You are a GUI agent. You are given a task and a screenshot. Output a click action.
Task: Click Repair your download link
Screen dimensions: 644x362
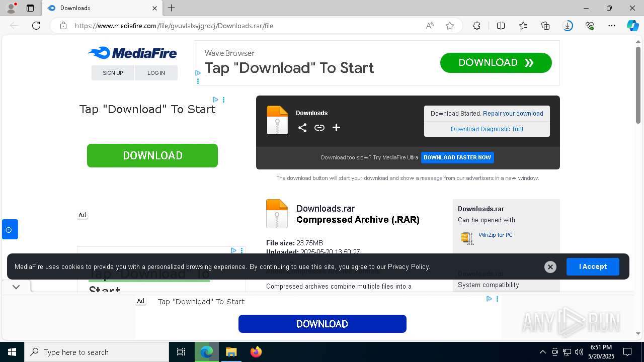pyautogui.click(x=513, y=114)
